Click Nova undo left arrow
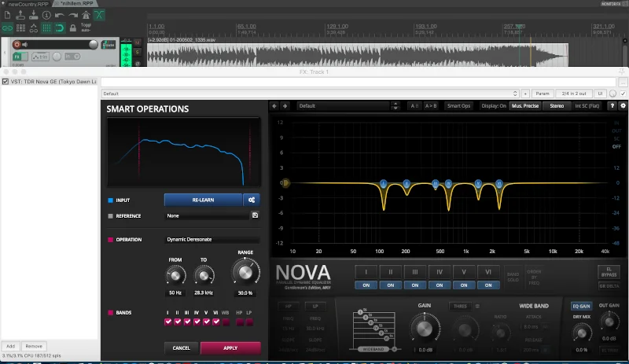Viewport: 629px width, 364px height. 274,106
